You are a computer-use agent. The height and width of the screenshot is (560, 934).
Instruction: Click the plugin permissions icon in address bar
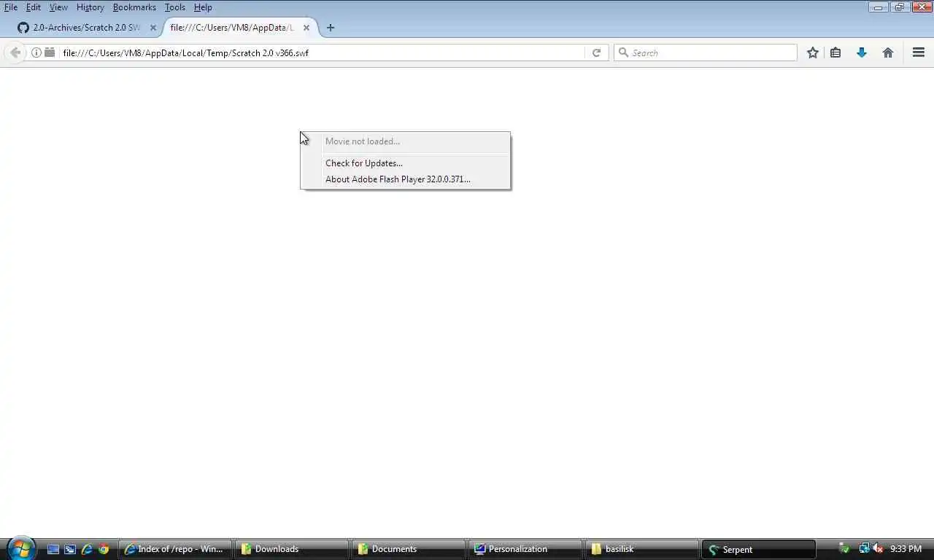click(50, 52)
